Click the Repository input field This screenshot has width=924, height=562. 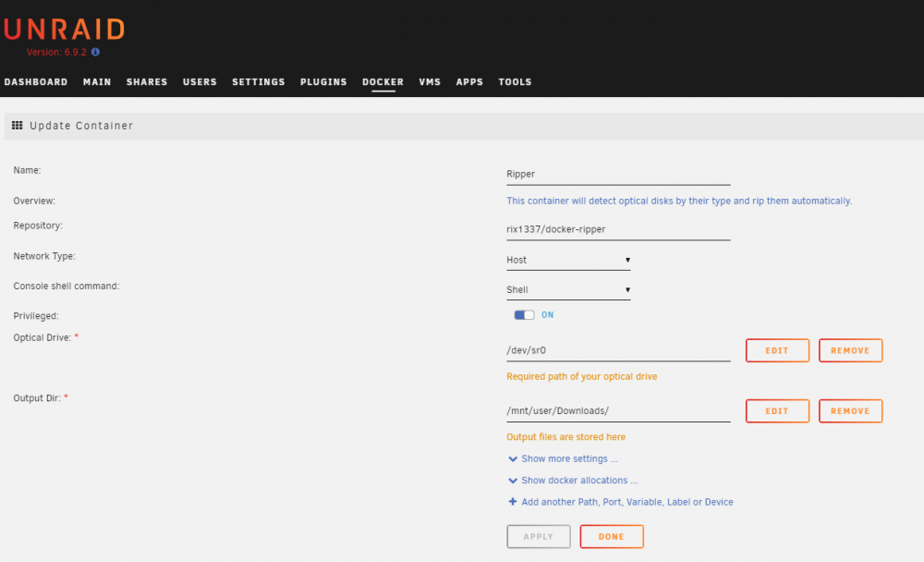pyautogui.click(x=618, y=229)
